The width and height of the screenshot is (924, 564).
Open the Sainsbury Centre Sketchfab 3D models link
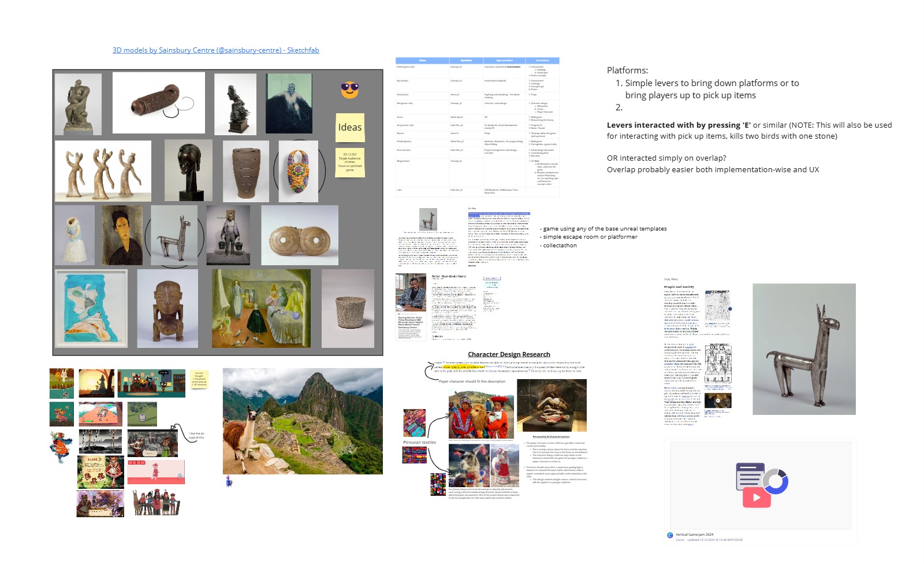coord(215,50)
